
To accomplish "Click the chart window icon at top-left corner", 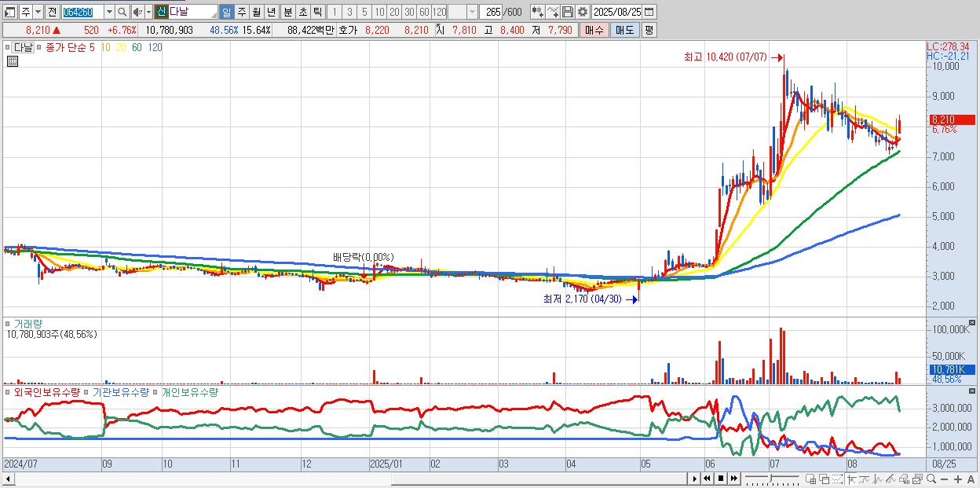I will (x=10, y=12).
